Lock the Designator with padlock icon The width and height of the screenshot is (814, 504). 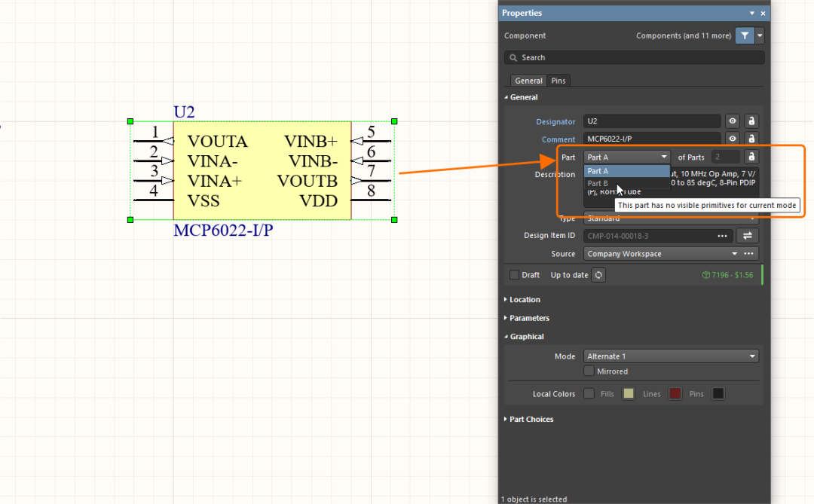click(x=751, y=121)
